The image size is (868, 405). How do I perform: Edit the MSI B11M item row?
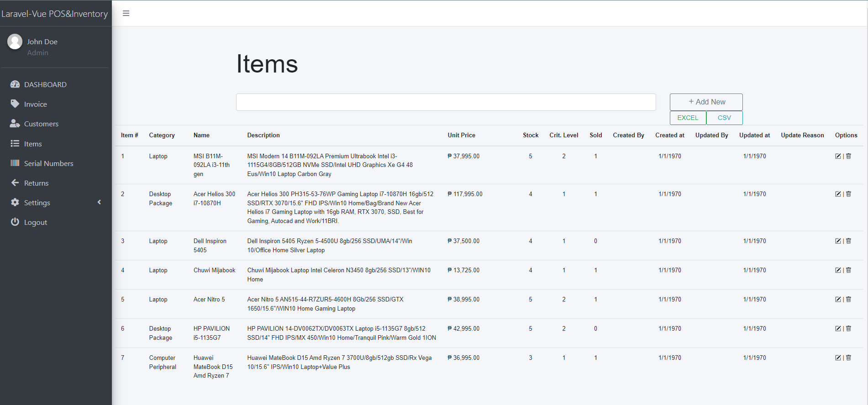point(838,156)
